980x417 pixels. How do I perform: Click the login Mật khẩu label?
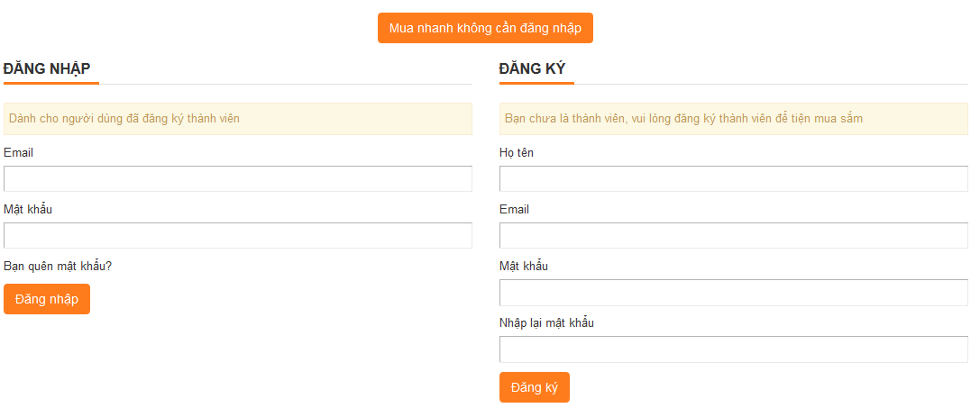coord(28,209)
